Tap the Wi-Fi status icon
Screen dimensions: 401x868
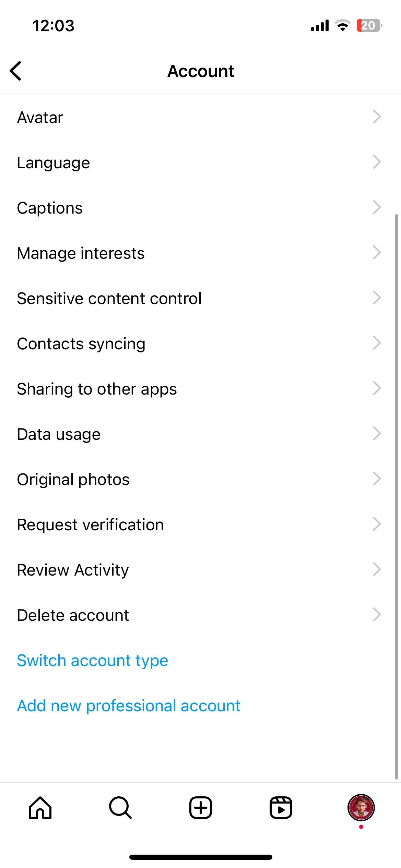coord(342,26)
